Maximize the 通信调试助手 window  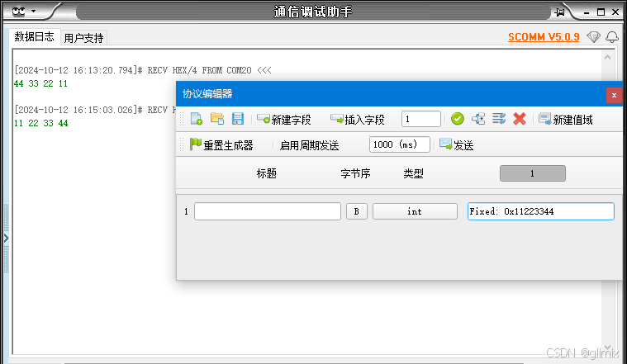601,12
